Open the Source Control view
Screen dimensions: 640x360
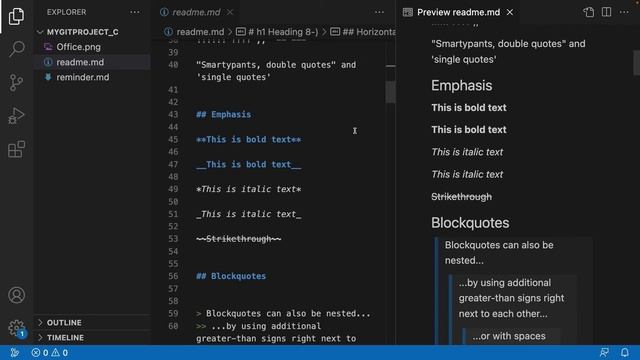[16, 82]
